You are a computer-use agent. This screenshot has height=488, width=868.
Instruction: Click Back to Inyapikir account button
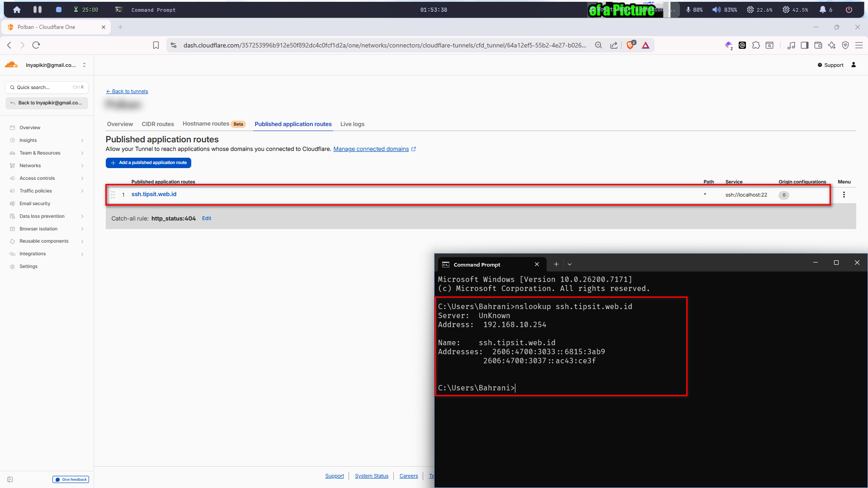pyautogui.click(x=47, y=103)
